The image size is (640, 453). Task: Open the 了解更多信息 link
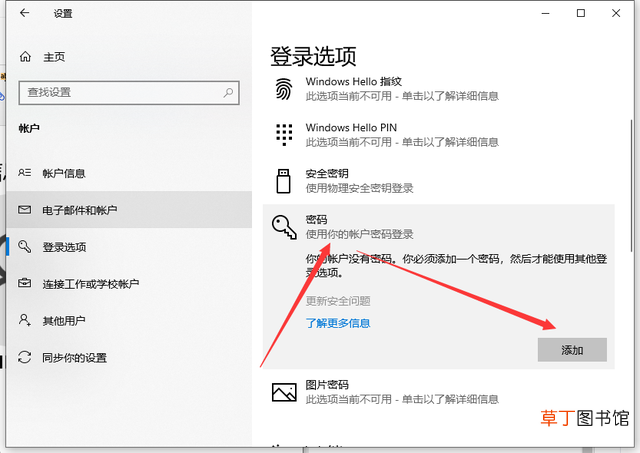pyautogui.click(x=338, y=323)
